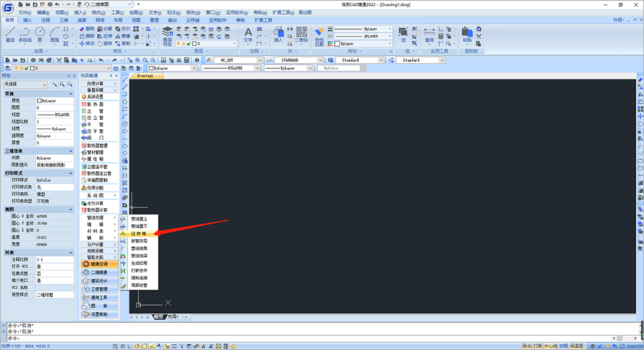The image size is (644, 350).
Task: Open the 格式 menu
Action: [x=99, y=12]
